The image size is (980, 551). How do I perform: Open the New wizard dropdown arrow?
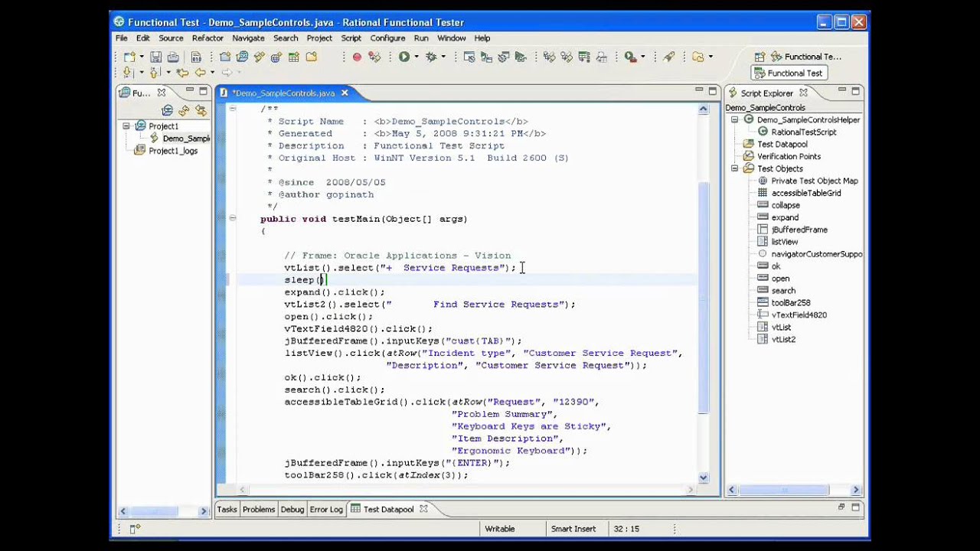point(141,57)
